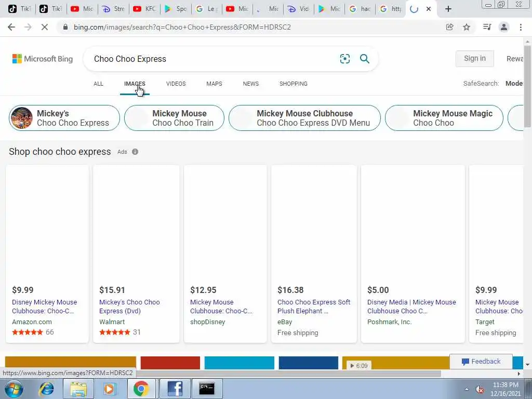
Task: Open the Disney Media Poshmark listing
Action: pyautogui.click(x=411, y=307)
